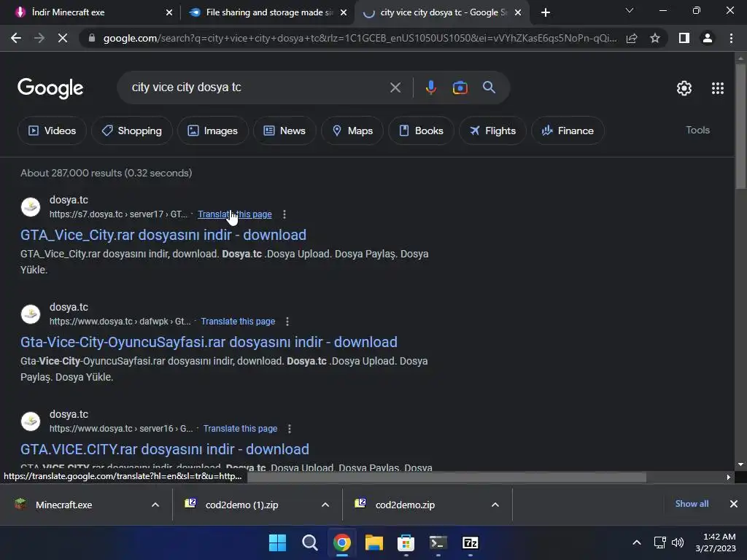This screenshot has width=747, height=560.
Task: Stop loading the page
Action: tap(63, 38)
